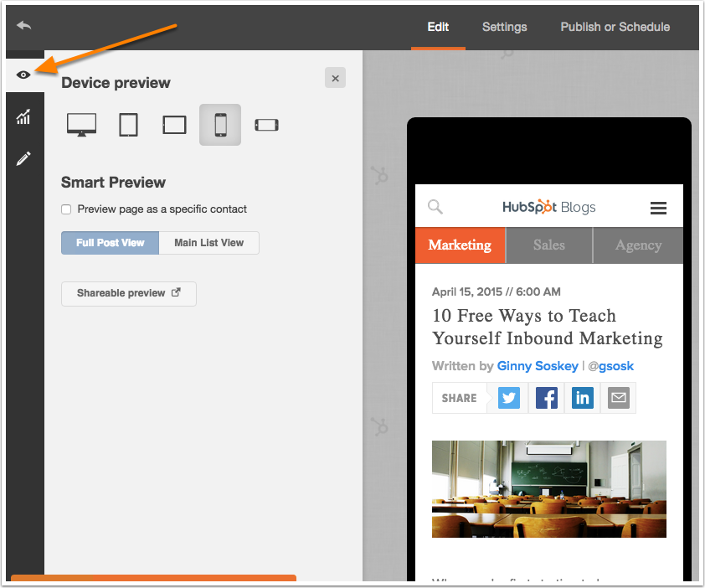Select the Agency blog tab
Viewport: 705px width, 588px height.
coord(639,245)
